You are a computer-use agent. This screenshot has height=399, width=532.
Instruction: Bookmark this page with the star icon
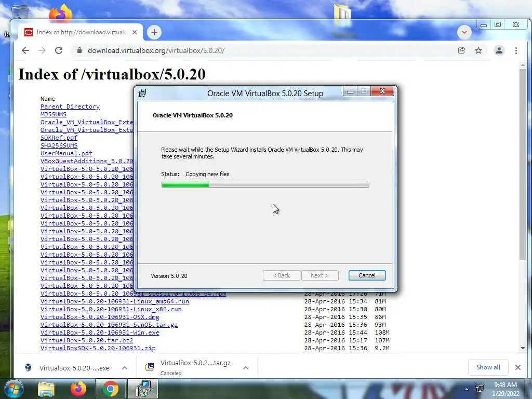(x=478, y=50)
